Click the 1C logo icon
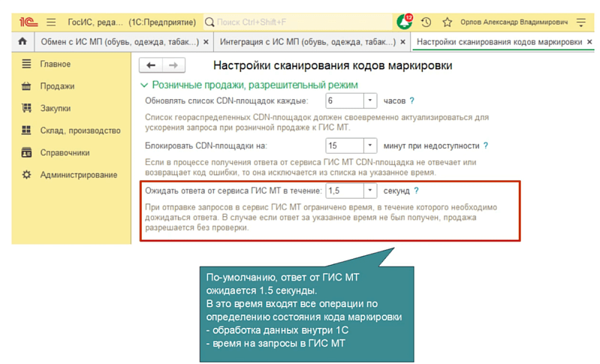This screenshot has width=600, height=364. [x=29, y=23]
